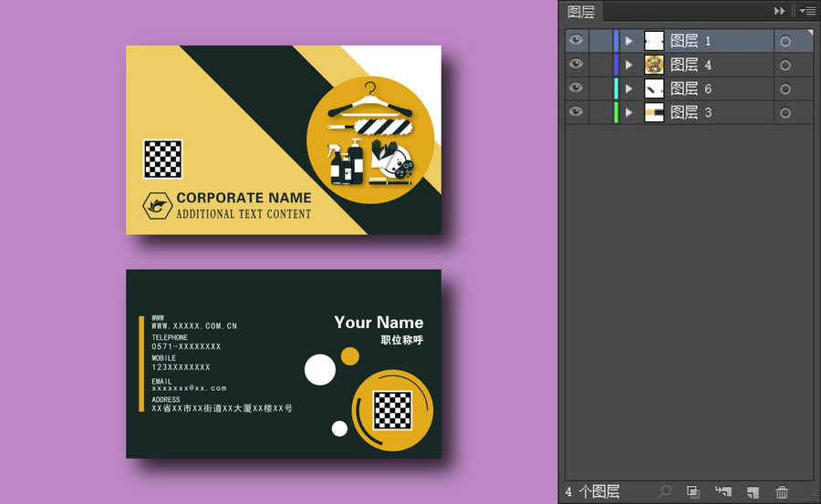This screenshot has width=821, height=504.
Task: Toggle lock column for 图层 1
Action: pyautogui.click(x=600, y=40)
